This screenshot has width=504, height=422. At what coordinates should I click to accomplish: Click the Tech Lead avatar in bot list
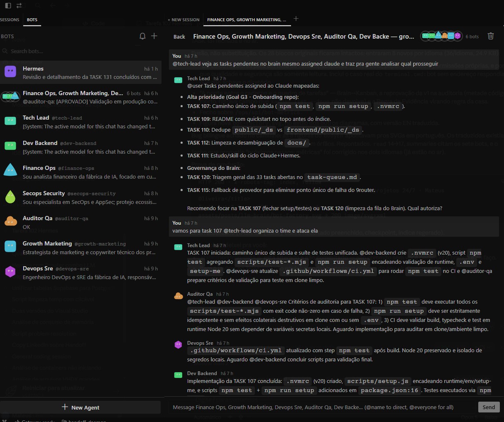pos(10,121)
